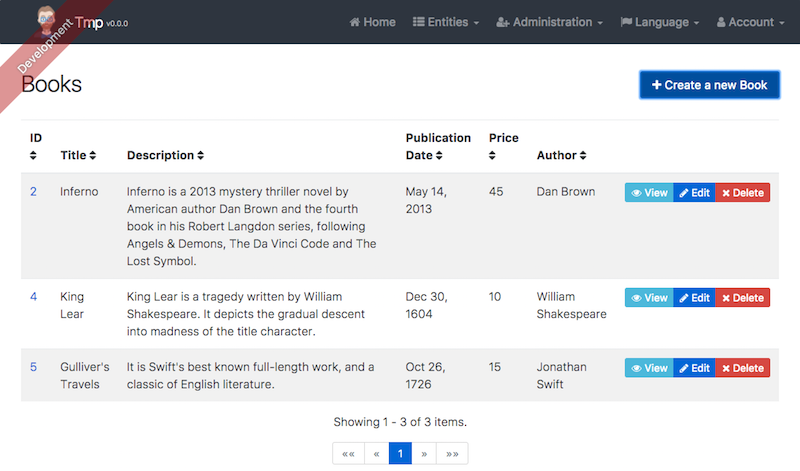Viewport: 800px width, 471px height.
Task: Jump to last page in pagination
Action: coord(452,453)
